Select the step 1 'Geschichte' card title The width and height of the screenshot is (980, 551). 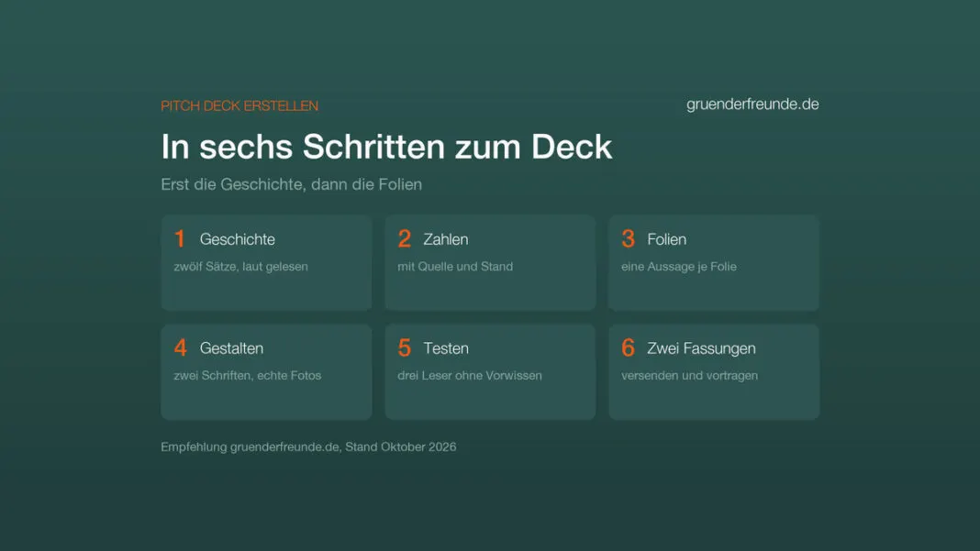click(238, 239)
